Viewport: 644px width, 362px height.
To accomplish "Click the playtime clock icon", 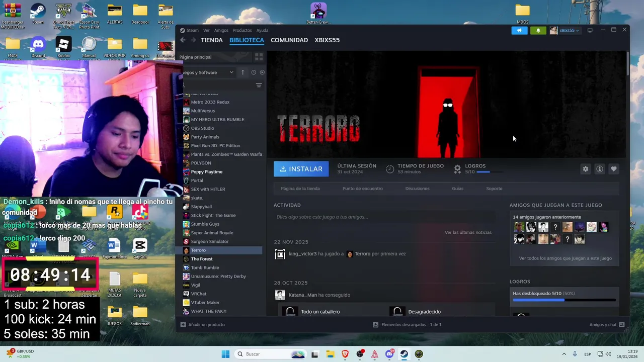I will [390, 169].
